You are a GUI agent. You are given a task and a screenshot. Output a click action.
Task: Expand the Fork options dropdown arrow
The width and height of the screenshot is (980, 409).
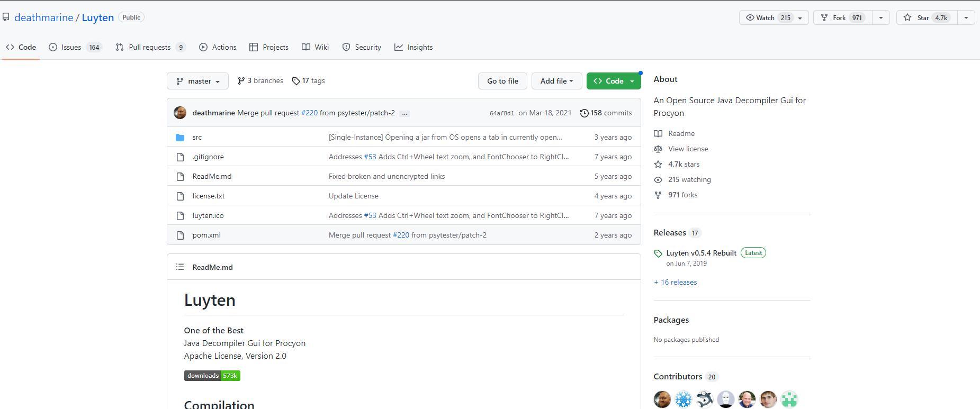point(880,17)
